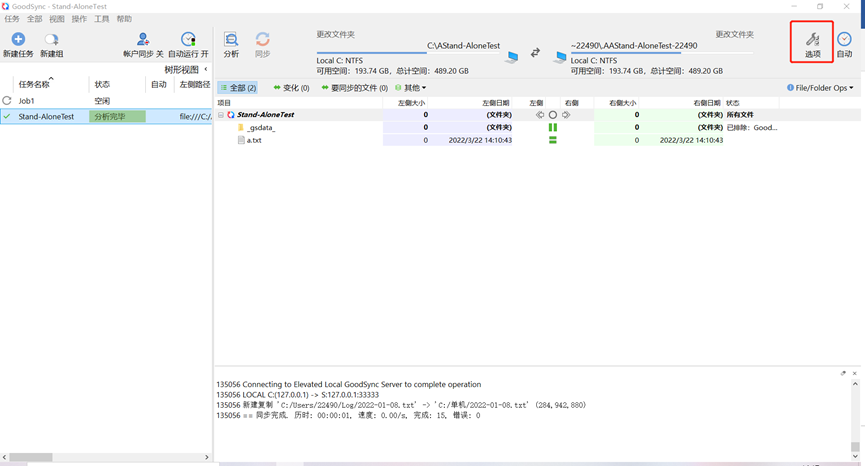Open the 全部 menu in menu bar
The image size is (865, 466).
coord(34,19)
